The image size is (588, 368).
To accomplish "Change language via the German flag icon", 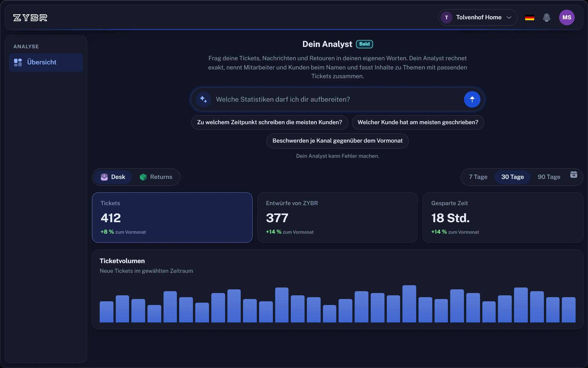I will click(529, 17).
